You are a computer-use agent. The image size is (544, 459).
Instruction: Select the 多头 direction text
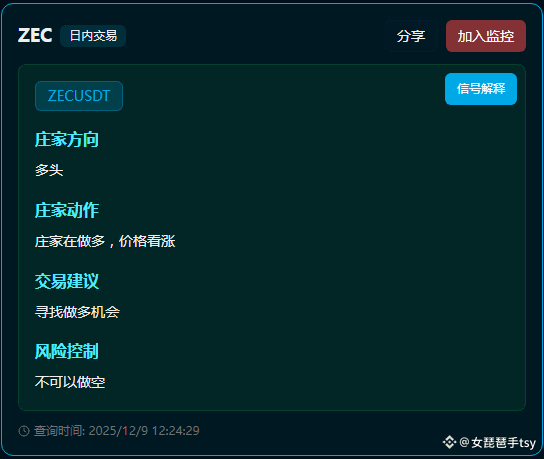tap(49, 170)
